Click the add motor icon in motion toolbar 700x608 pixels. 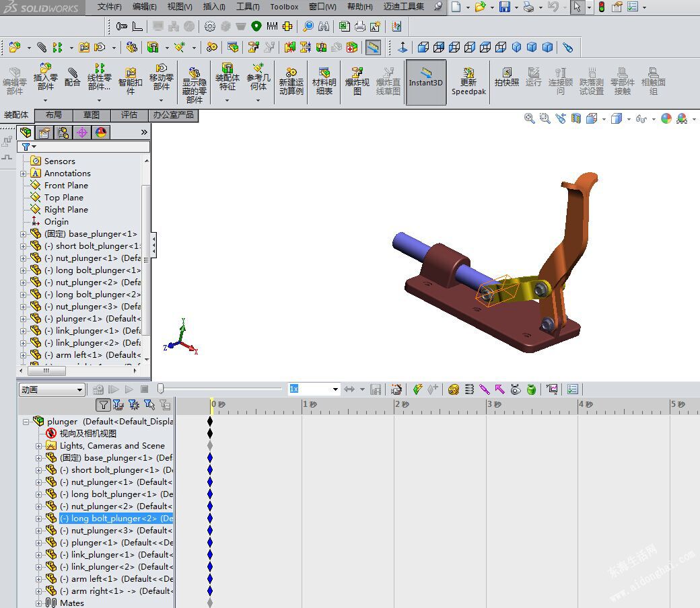click(454, 389)
